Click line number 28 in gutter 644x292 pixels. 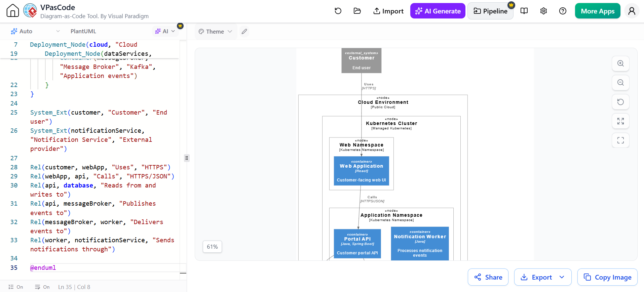tap(14, 167)
